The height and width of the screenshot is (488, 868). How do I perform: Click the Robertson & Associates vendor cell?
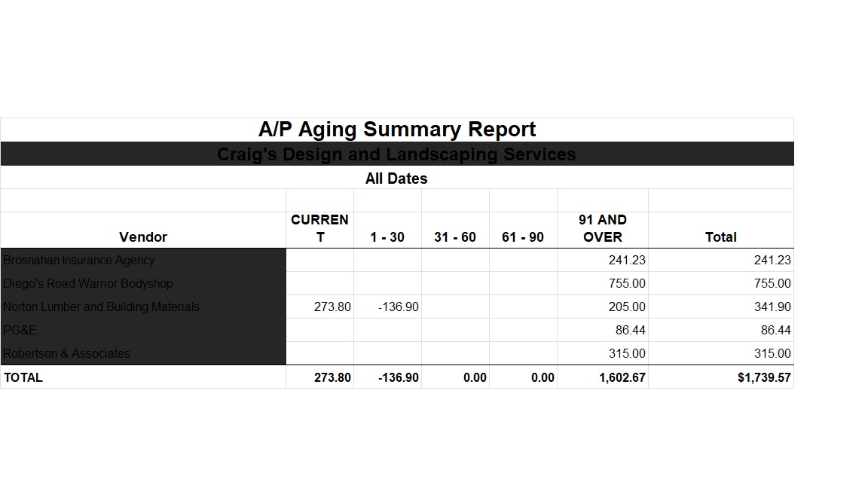[x=67, y=353]
